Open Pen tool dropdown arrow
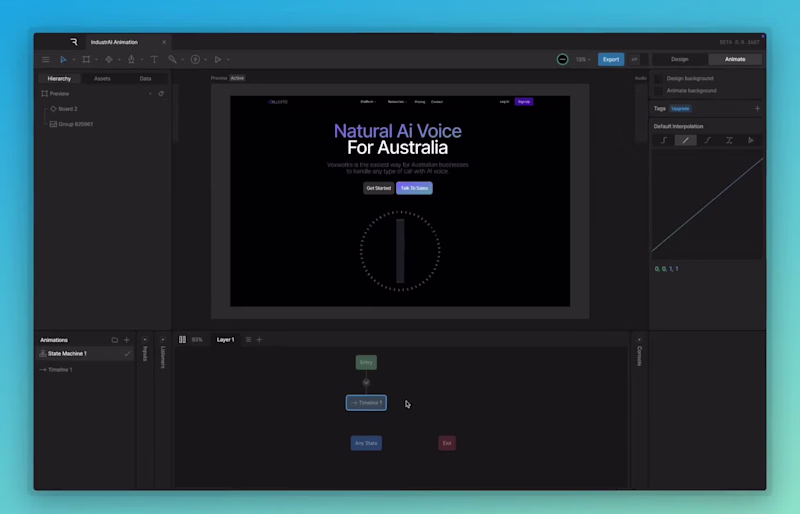The height and width of the screenshot is (514, 800). tap(141, 60)
